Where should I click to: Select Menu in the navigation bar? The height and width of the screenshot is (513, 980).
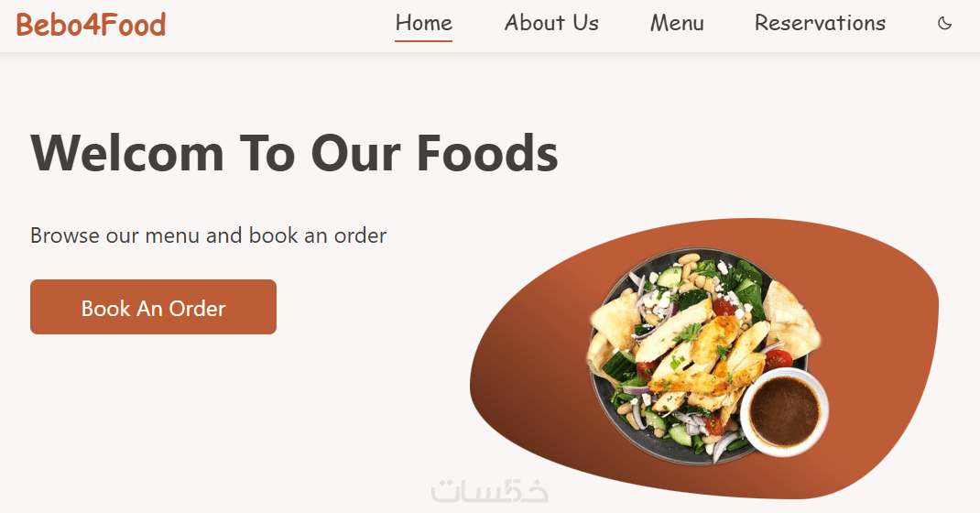[677, 23]
